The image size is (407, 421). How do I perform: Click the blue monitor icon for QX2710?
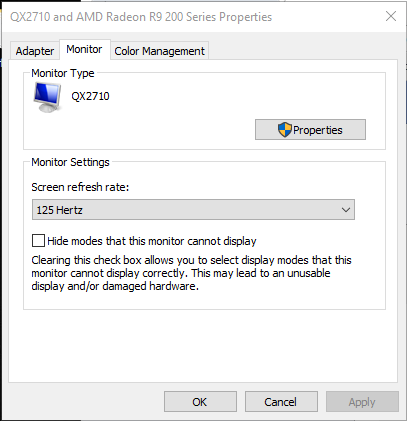tap(47, 98)
